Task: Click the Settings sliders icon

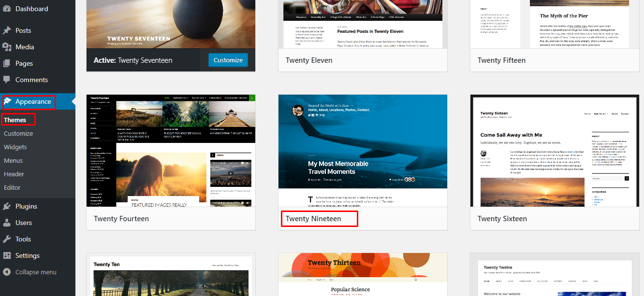Action: (7, 255)
